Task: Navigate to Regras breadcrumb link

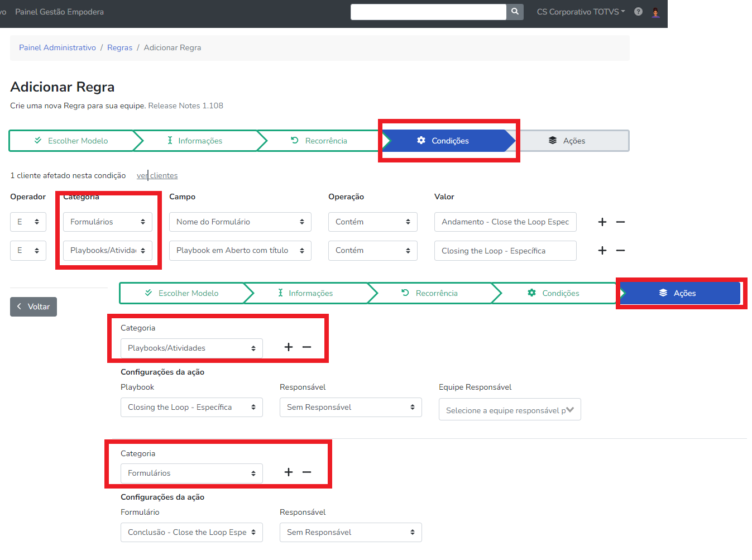Action: coord(119,48)
